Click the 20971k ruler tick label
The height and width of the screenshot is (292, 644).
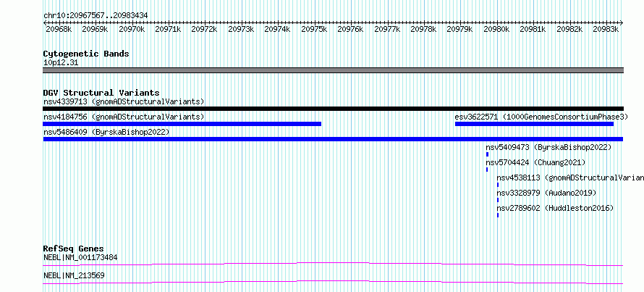coord(168,29)
